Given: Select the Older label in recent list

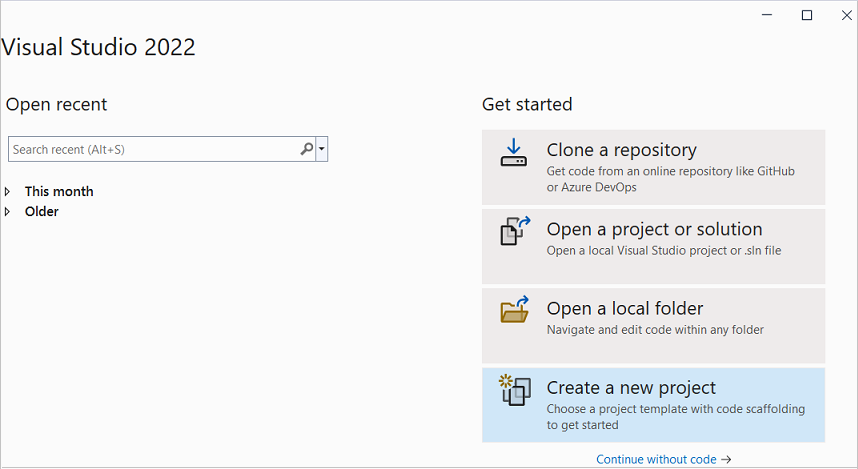Looking at the screenshot, I should [x=42, y=211].
